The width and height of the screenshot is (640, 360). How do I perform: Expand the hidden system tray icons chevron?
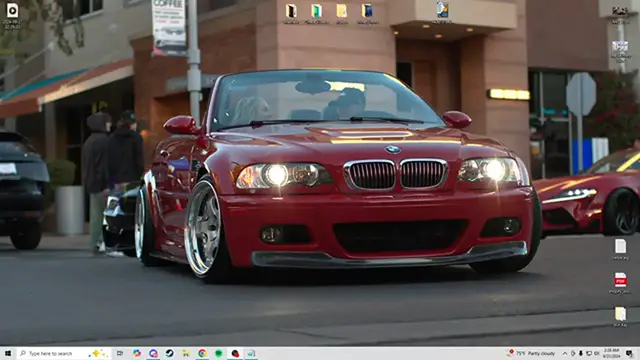coord(565,353)
